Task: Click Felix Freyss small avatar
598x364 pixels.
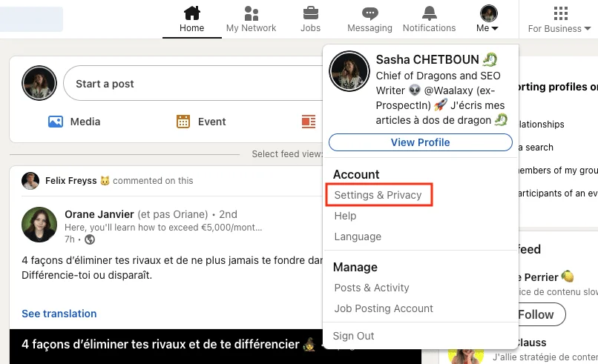Action: pos(30,181)
